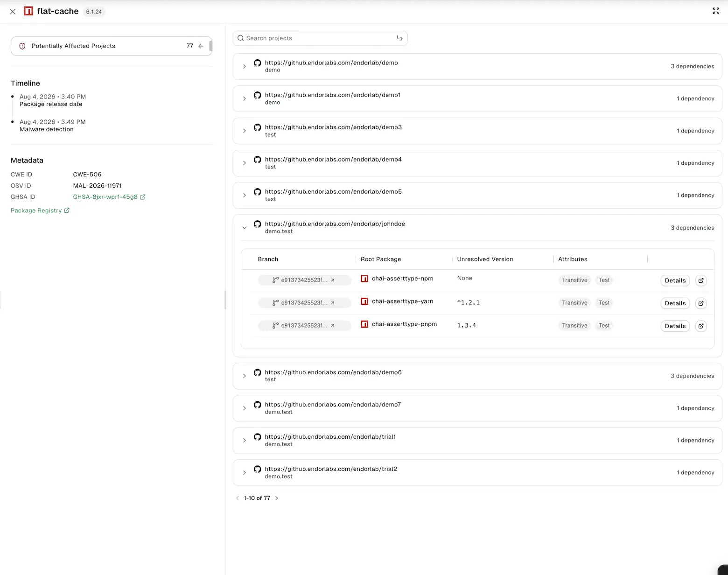Click the MAL-2026-11971 OSV ID value
Screen dimensions: 728x575
(97, 186)
